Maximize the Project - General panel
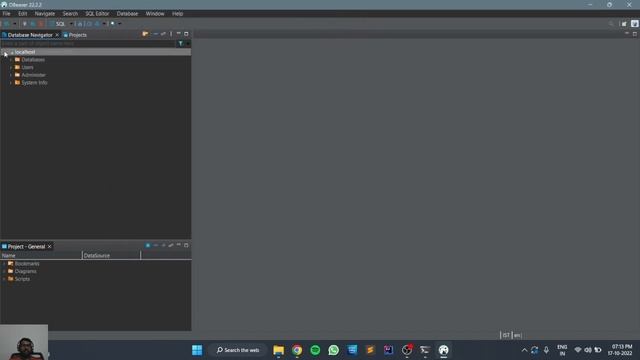This screenshot has width=640, height=360. tap(186, 245)
